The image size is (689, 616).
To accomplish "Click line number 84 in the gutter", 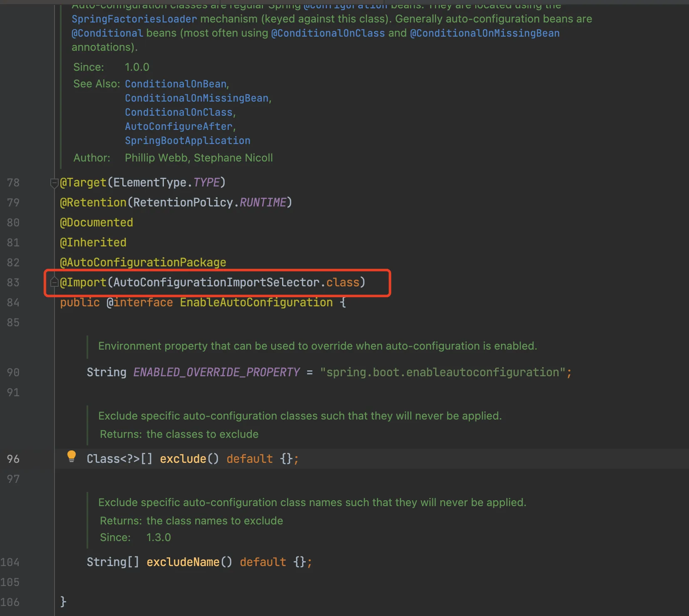I will [x=13, y=303].
